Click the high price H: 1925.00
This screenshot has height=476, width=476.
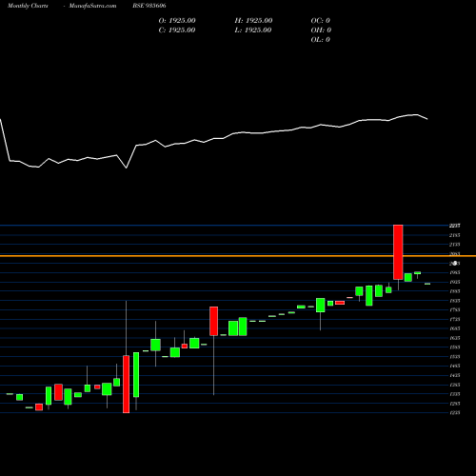coord(253,21)
